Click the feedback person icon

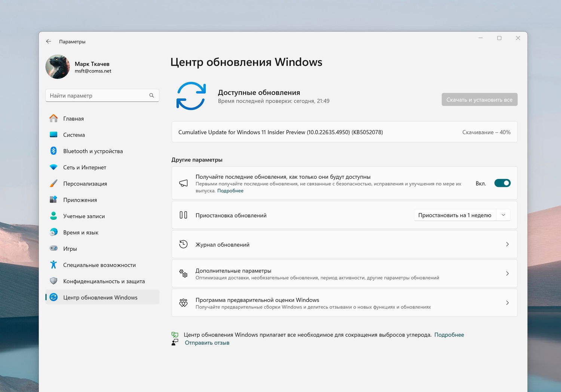pos(175,342)
